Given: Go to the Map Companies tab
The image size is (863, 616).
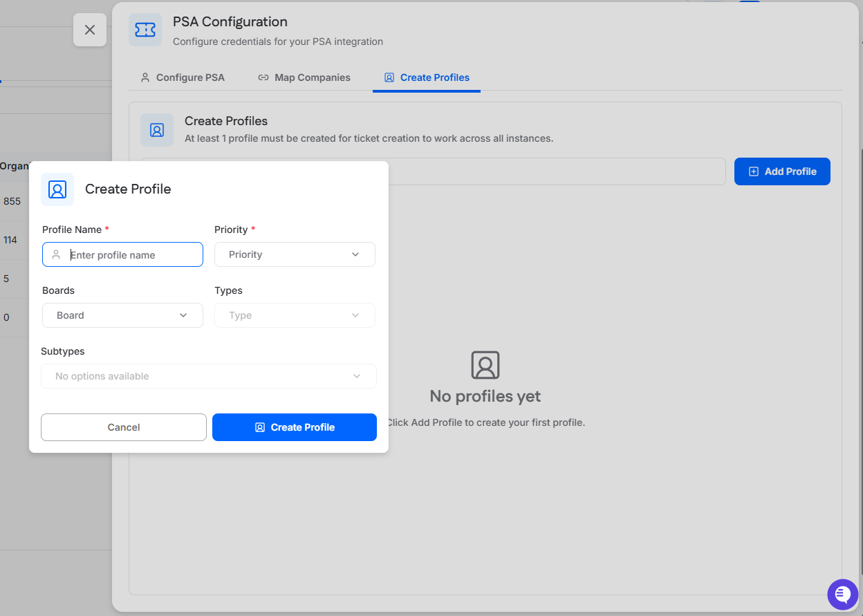Looking at the screenshot, I should pos(304,77).
